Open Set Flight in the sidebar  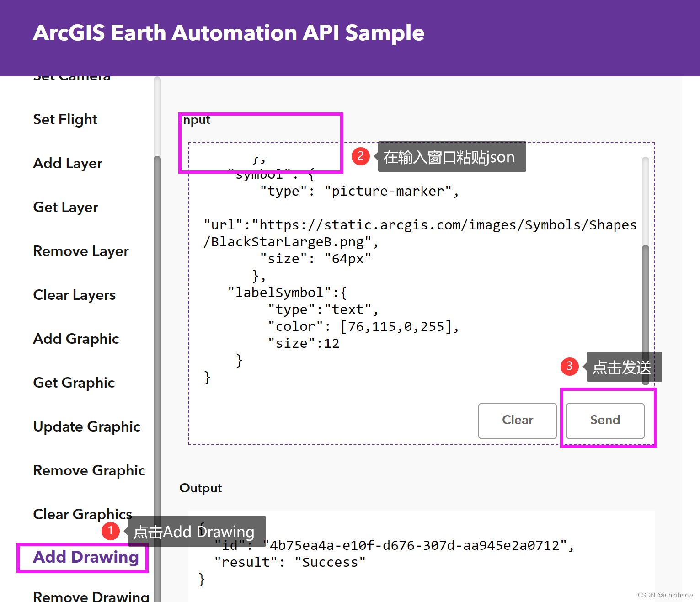pos(65,119)
